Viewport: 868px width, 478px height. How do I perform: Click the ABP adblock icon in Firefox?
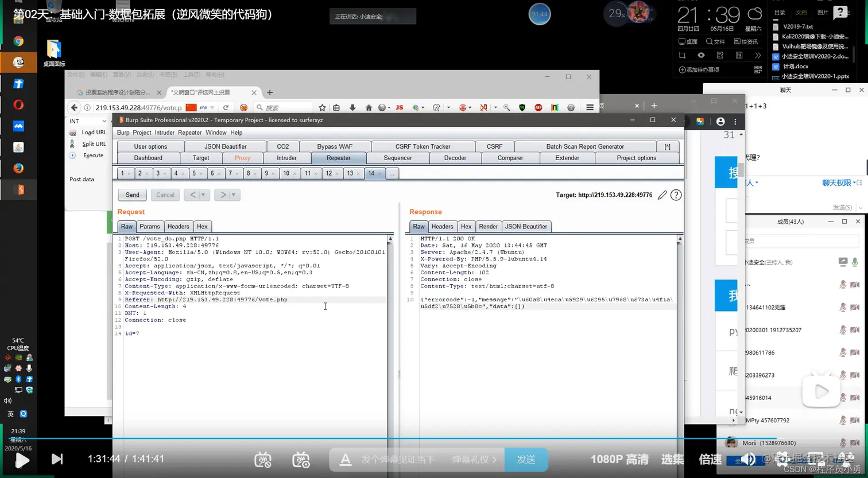[538, 107]
